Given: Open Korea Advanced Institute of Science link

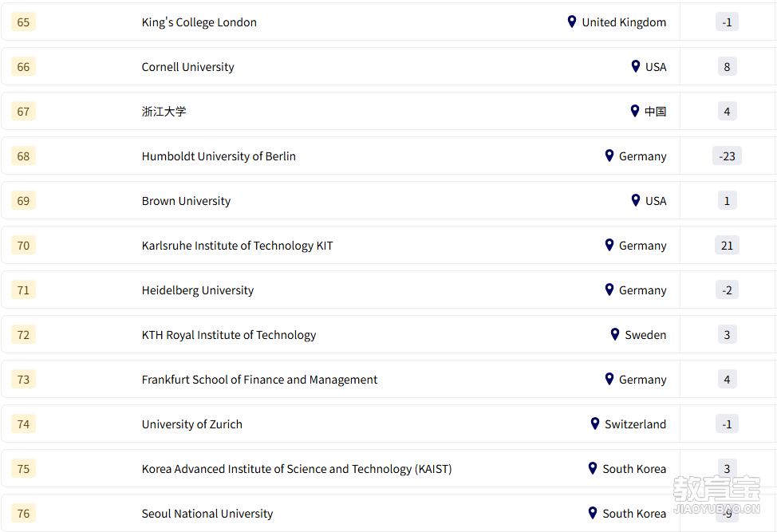Looking at the screenshot, I should (x=296, y=469).
